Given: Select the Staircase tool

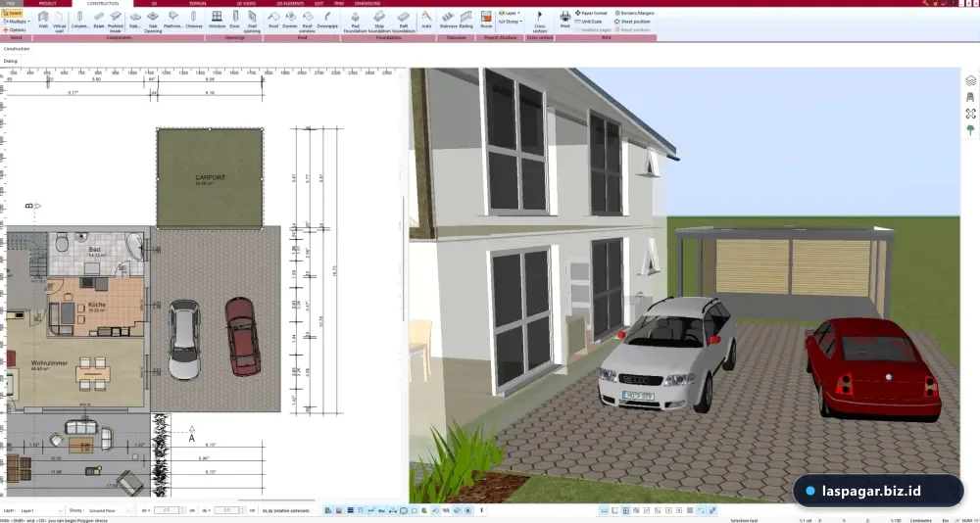Looking at the screenshot, I should point(448,20).
